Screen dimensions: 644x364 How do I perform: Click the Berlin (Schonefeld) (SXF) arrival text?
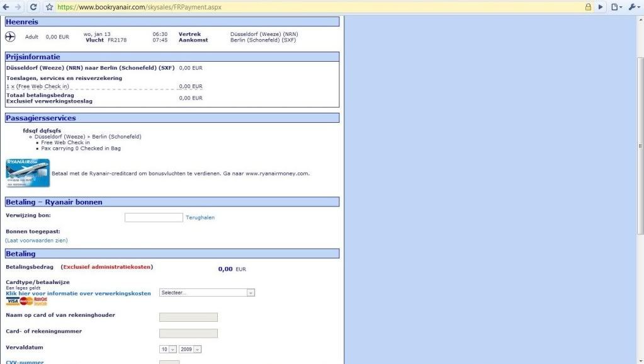pos(263,40)
